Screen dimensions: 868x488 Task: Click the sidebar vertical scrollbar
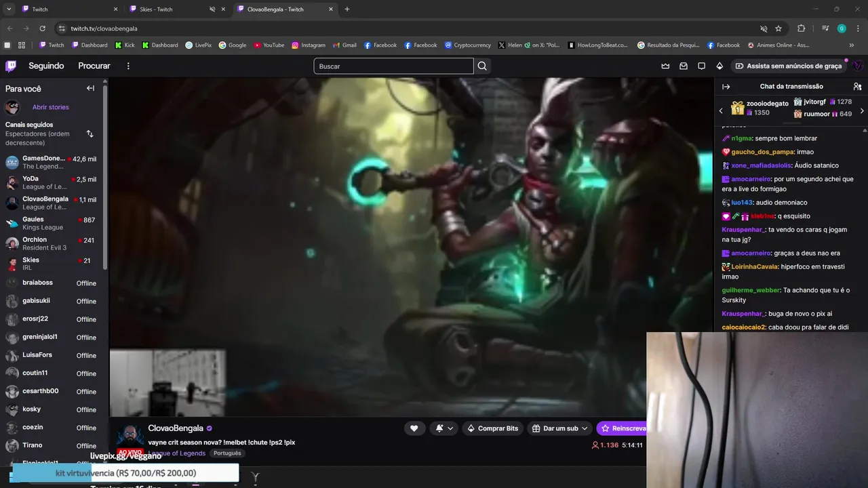click(105, 176)
